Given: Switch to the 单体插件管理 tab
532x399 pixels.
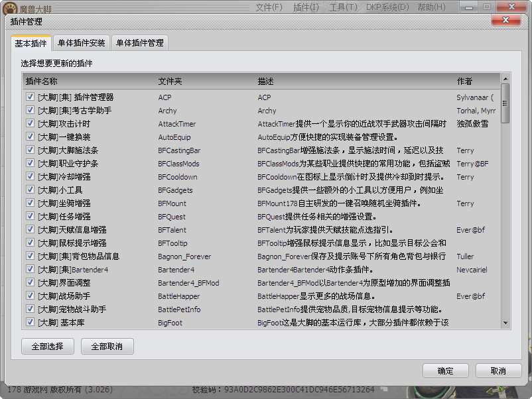Looking at the screenshot, I should click(140, 42).
